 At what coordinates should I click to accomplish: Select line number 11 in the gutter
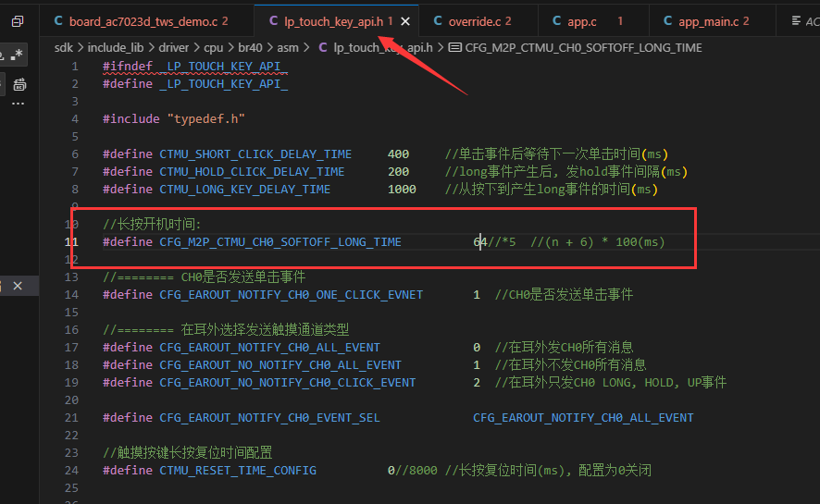(71, 241)
